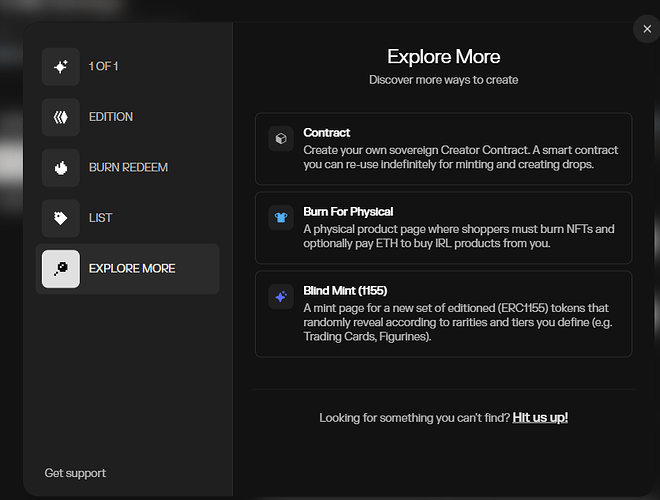Click the 1 OF 1 sparkle icon
The height and width of the screenshot is (500, 660).
[61, 67]
